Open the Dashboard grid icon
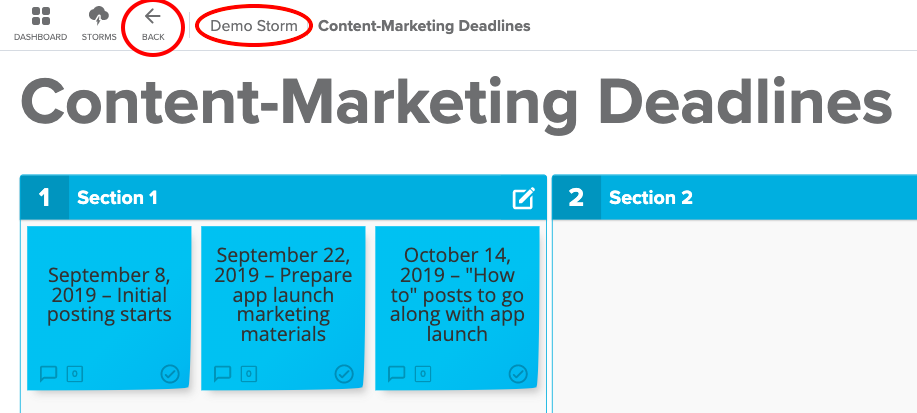 pos(40,16)
